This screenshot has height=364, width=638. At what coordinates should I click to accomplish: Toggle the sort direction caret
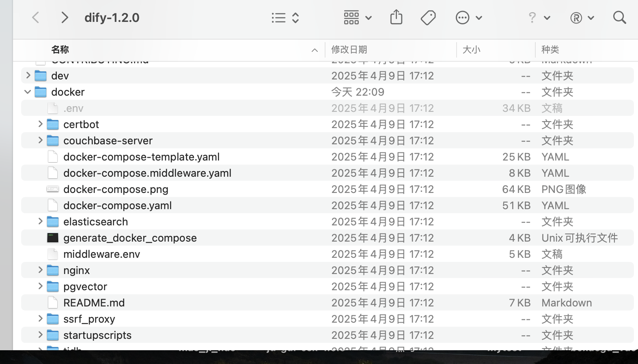315,50
